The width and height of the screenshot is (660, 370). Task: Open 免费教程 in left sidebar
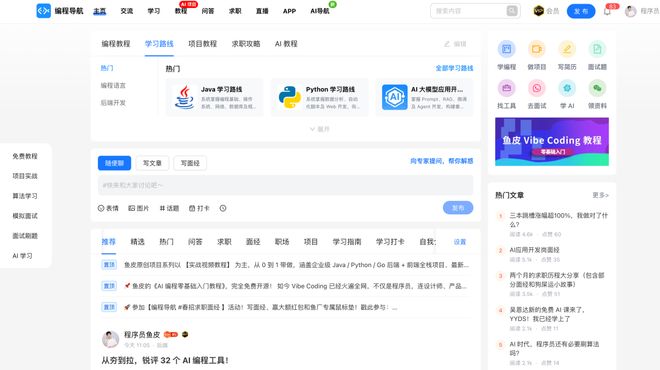pos(25,156)
